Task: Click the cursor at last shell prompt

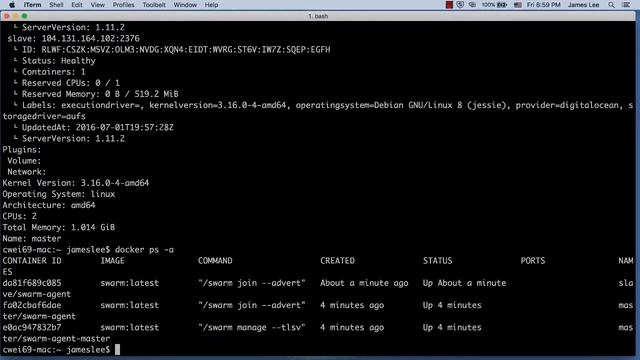Action: coord(118,349)
